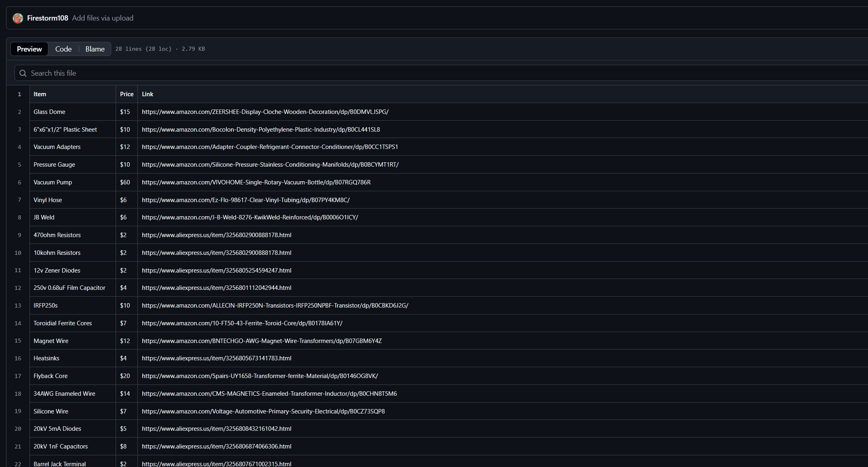Image resolution: width=868 pixels, height=467 pixels.
Task: Click the Flyback Core Amazon URL
Action: 260,376
